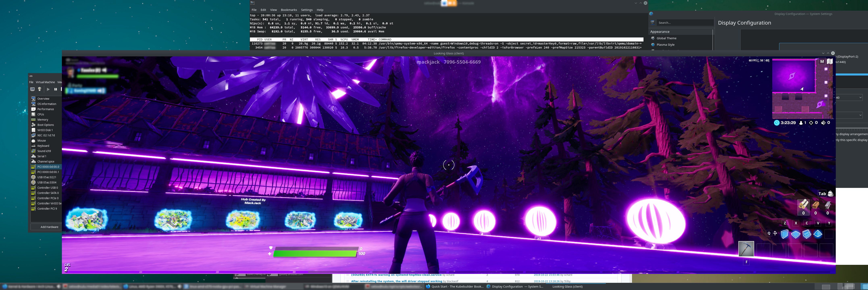
Task: Click the monitor console icon in VM toolbar
Action: (x=32, y=89)
